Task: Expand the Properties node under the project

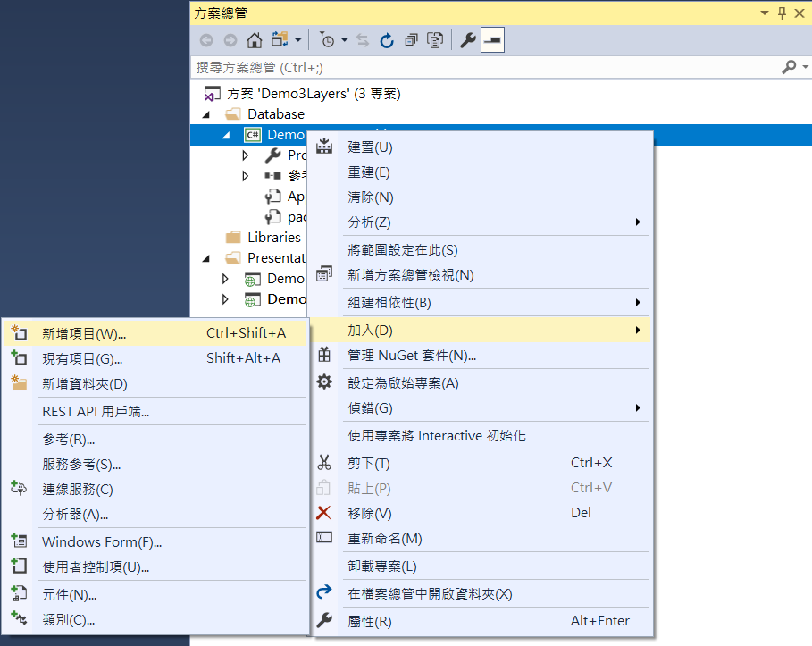Action: 247,155
